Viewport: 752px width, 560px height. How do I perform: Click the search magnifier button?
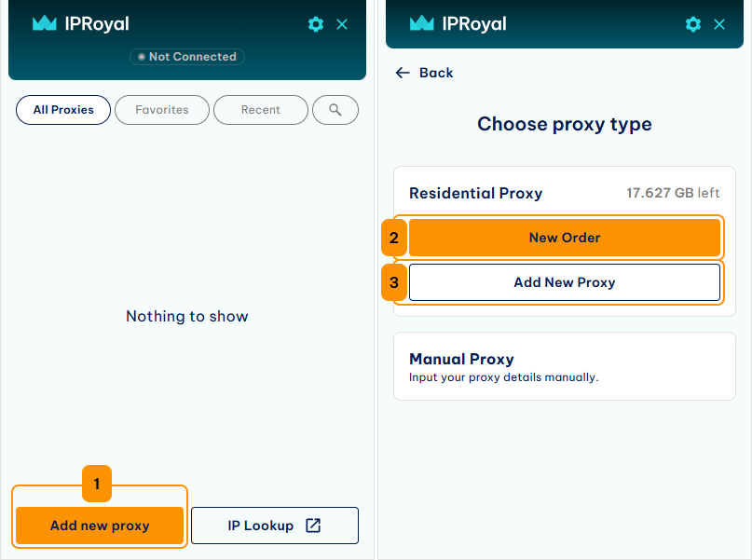[335, 110]
